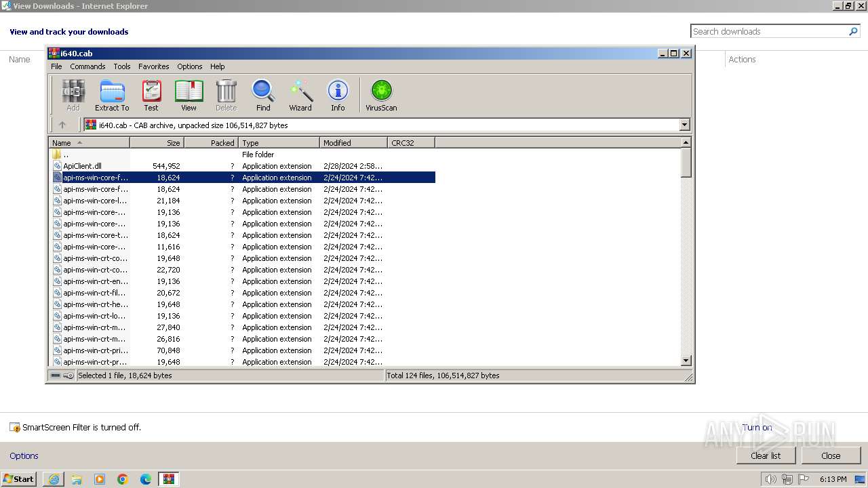Open the Commands menu
This screenshot has width=868, height=488.
pos(87,66)
